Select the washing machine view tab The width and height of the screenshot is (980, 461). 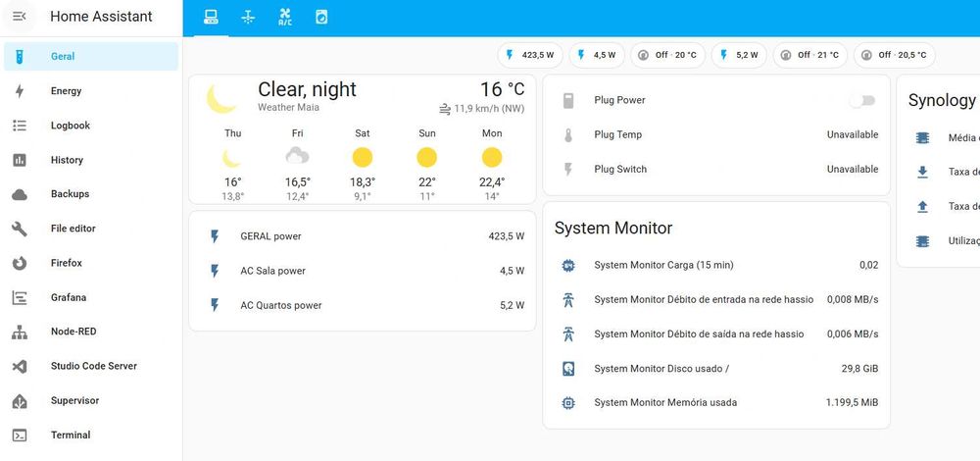click(321, 18)
